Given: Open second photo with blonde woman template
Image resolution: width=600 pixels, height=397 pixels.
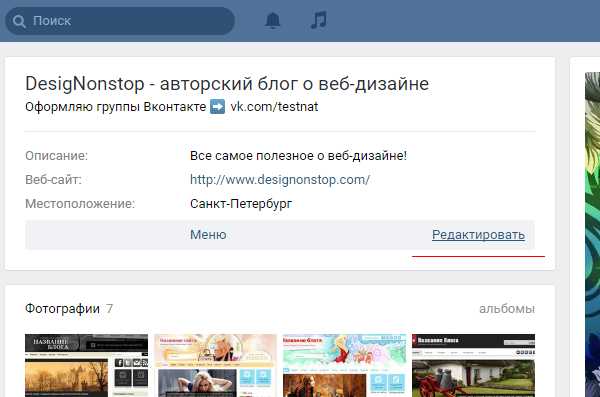Looking at the screenshot, I should click(215, 365).
